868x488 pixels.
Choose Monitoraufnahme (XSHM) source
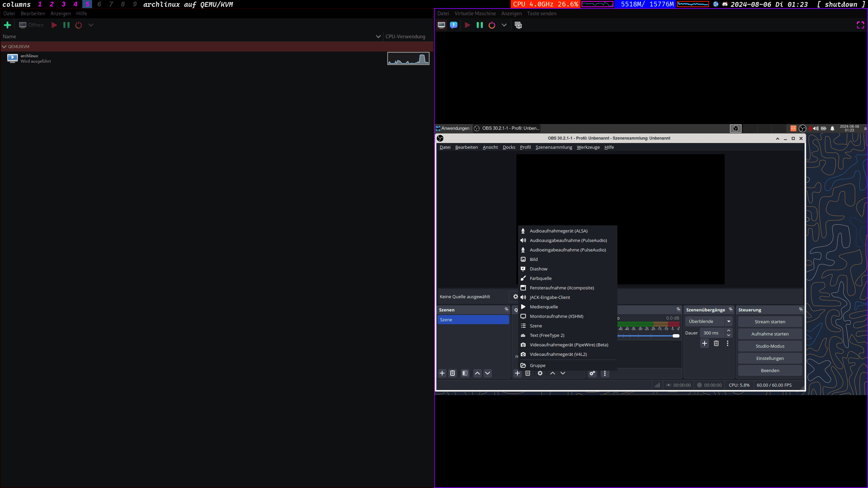[568, 316]
